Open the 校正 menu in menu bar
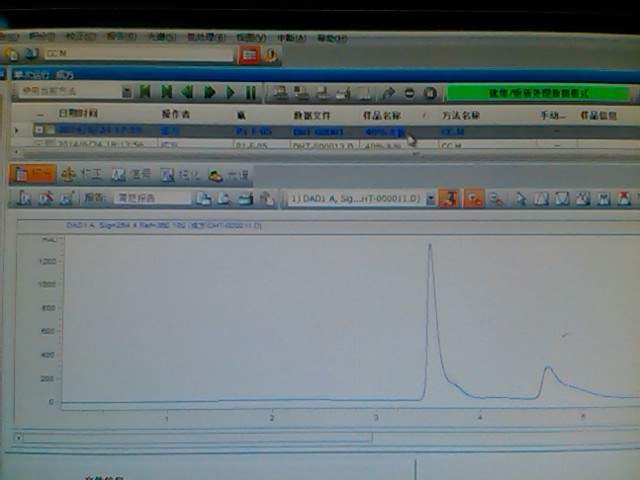The width and height of the screenshot is (640, 480). 81,36
